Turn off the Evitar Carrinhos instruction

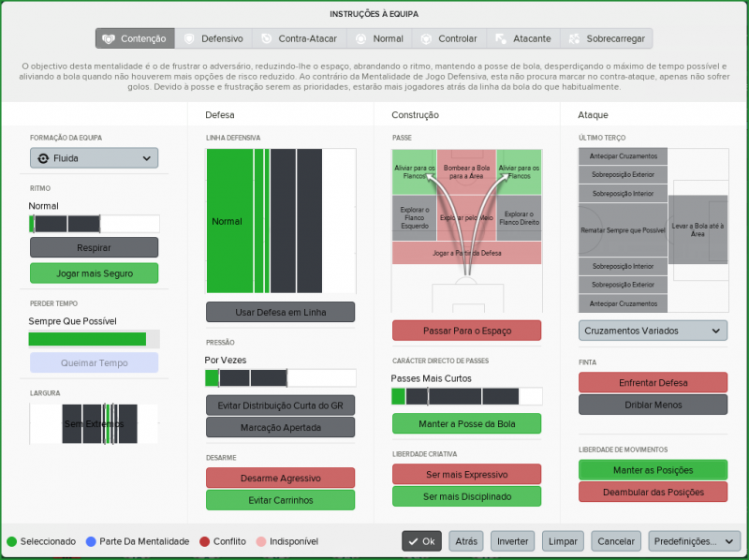point(280,500)
